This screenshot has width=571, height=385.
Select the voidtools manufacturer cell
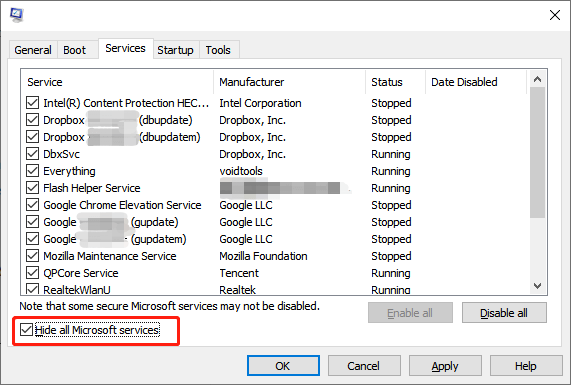tap(241, 171)
